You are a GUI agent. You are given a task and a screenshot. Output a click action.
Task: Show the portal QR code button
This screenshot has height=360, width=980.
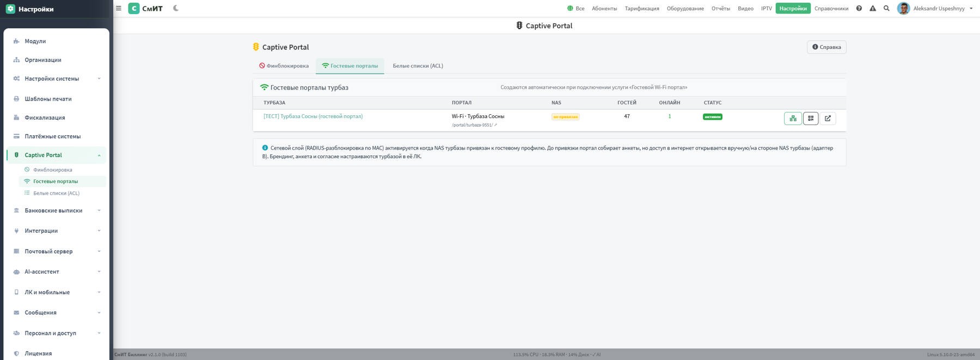(811, 118)
